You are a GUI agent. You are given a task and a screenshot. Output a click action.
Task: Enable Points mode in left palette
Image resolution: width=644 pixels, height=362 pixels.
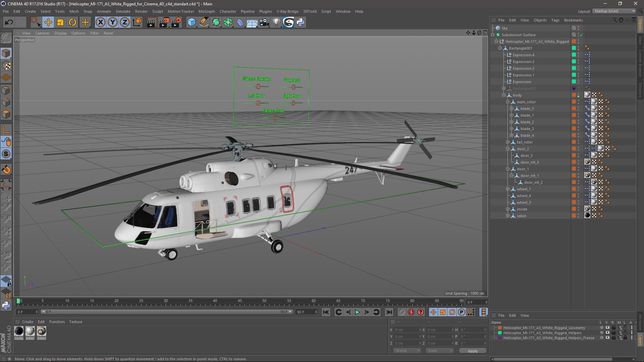point(6,90)
